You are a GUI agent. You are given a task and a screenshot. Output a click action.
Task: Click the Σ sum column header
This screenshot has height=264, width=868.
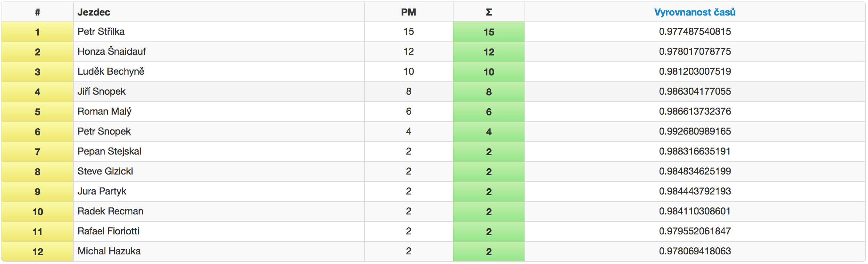[489, 12]
